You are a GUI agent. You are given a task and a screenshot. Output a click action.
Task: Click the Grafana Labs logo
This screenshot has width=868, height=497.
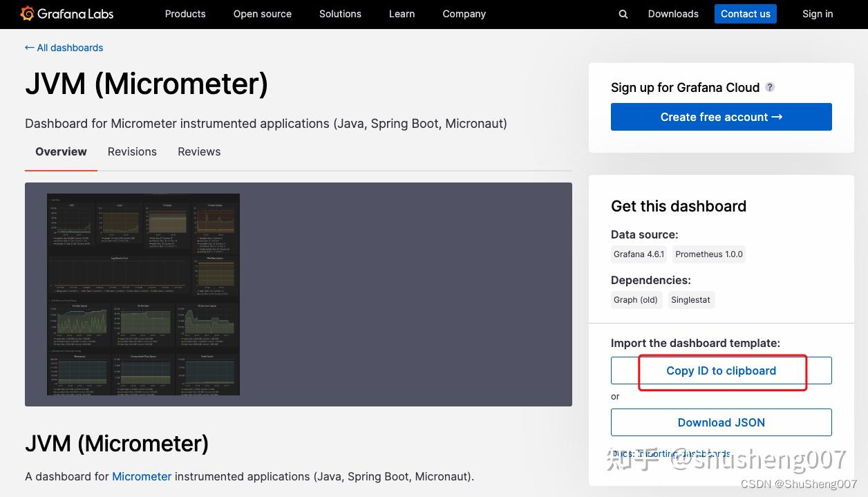[66, 14]
